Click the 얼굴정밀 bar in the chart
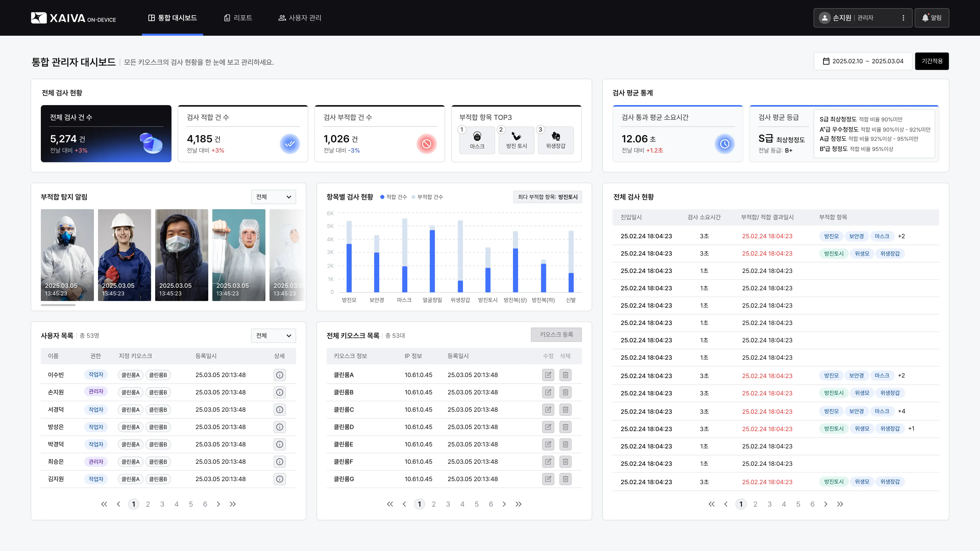 pyautogui.click(x=432, y=259)
